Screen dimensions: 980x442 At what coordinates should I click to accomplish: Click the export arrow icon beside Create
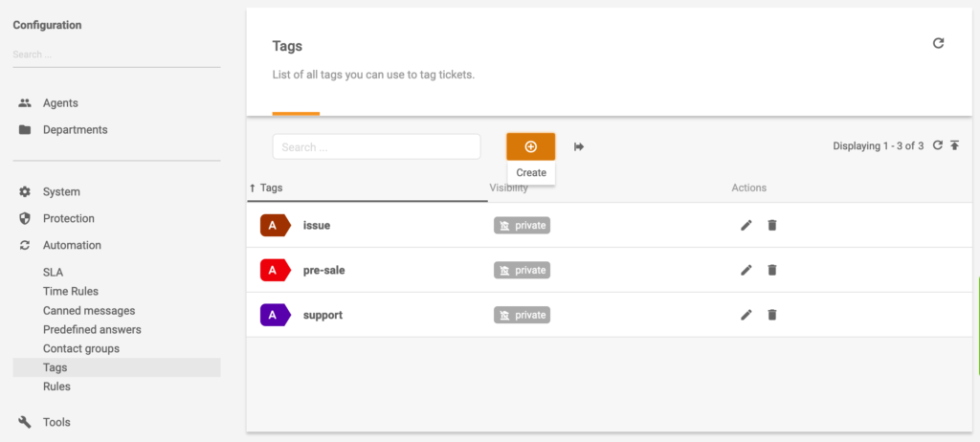579,146
